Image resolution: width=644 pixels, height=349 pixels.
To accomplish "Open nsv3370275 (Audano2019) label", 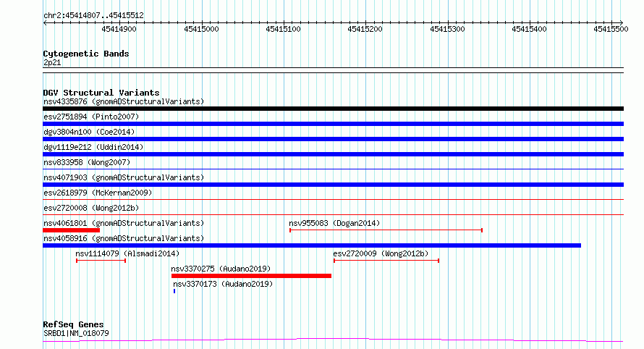I will [221, 269].
